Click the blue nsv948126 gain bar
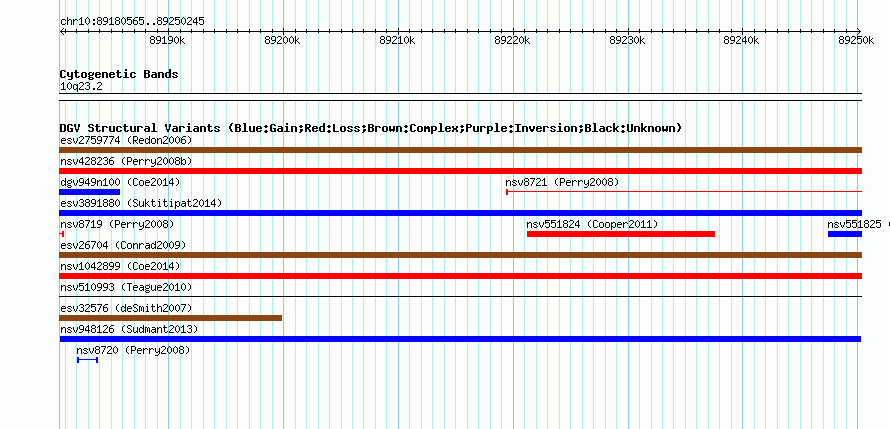Image resolution: width=890 pixels, height=429 pixels. click(460, 339)
